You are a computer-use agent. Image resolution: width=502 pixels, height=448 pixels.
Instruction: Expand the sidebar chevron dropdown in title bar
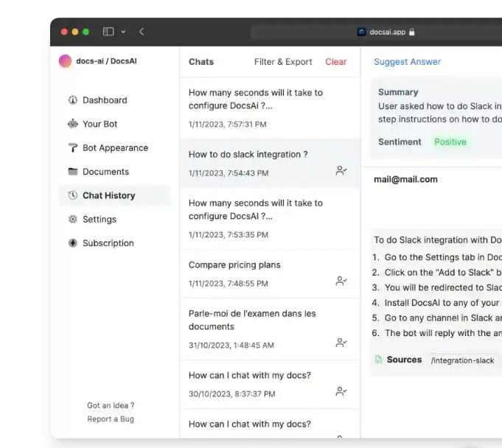[x=123, y=32]
